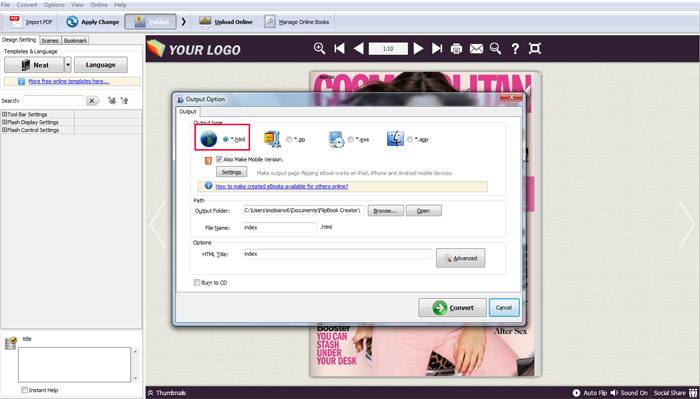Click the Convert button
Image resolution: width=700 pixels, height=399 pixels.
452,308
